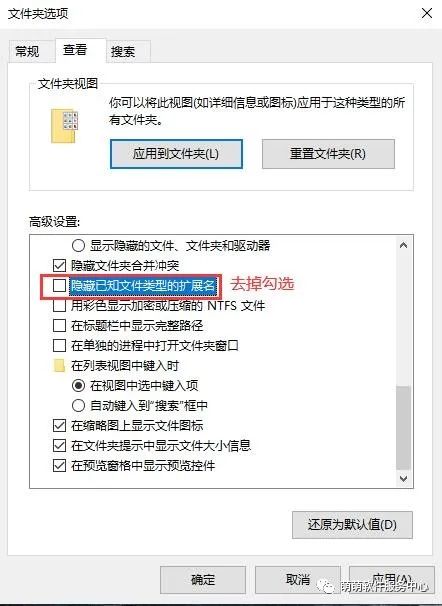Enable 用彩色显示加密或压缩的 NTFS 文件
The image size is (442, 606).
pos(59,306)
